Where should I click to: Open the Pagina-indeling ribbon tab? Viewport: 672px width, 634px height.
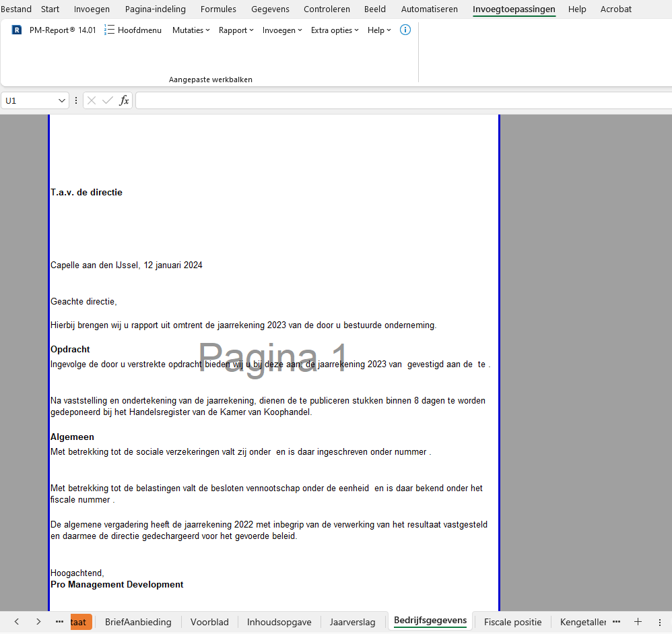click(155, 9)
